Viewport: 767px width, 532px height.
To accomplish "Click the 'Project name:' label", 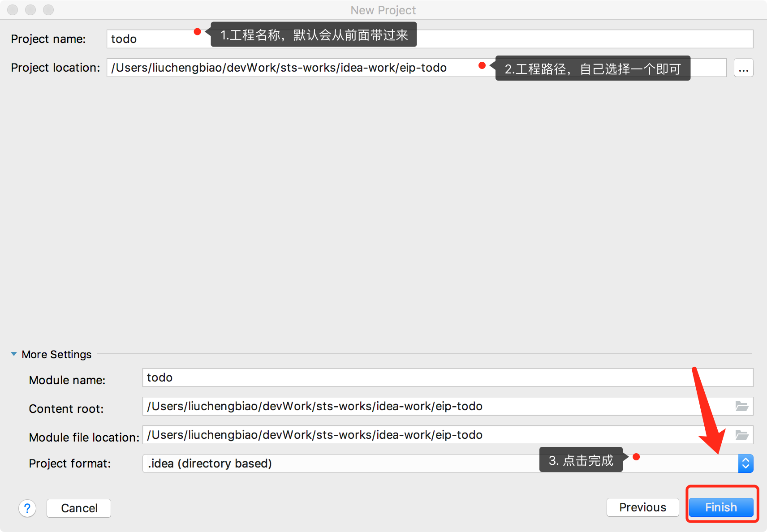I will [x=48, y=39].
